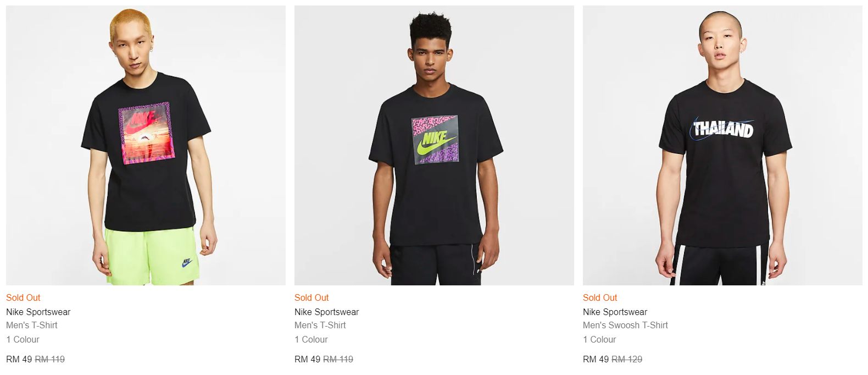This screenshot has width=868, height=375.
Task: Click Nike Sportswear title under the sunset tee
Action: click(38, 312)
